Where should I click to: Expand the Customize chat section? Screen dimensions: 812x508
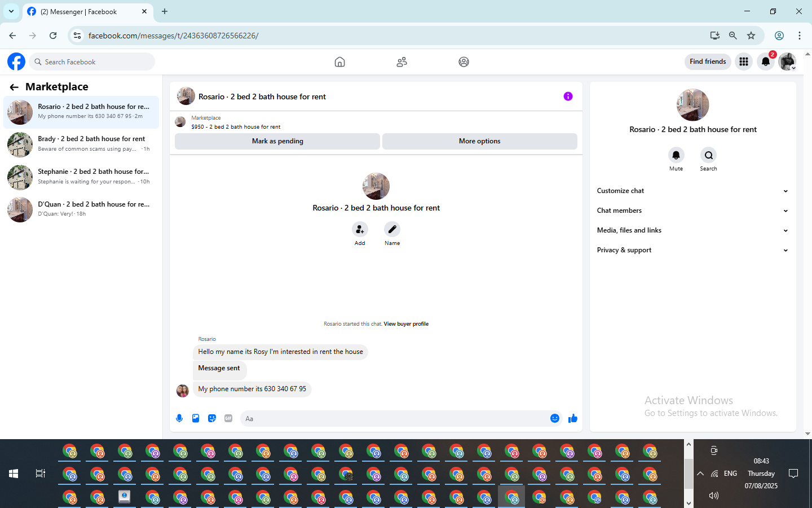point(692,191)
